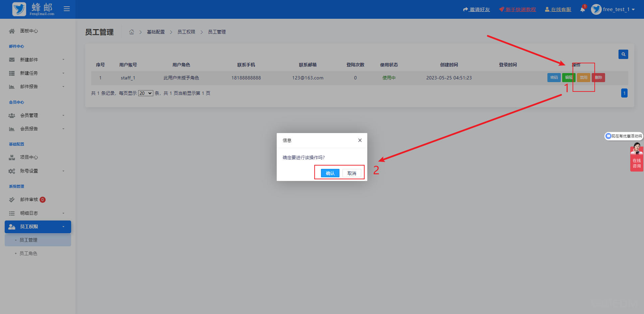This screenshot has height=314, width=644.
Task: Click the 基础配置 breadcrumb
Action: coord(156,32)
